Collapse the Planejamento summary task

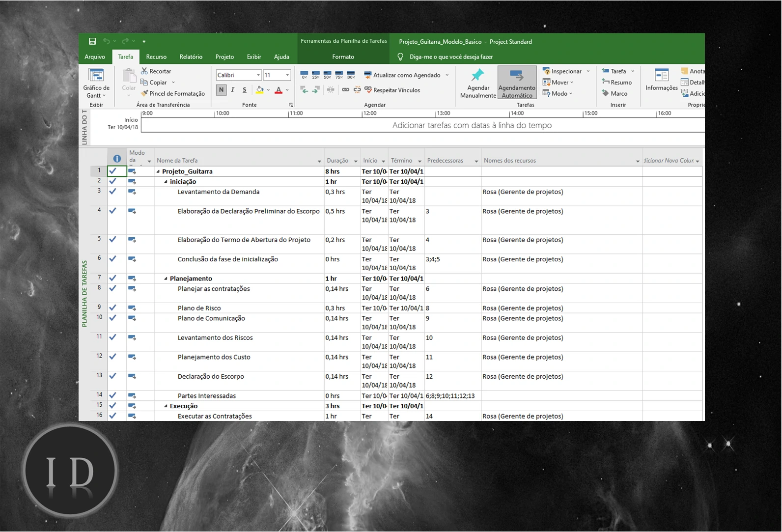click(166, 279)
